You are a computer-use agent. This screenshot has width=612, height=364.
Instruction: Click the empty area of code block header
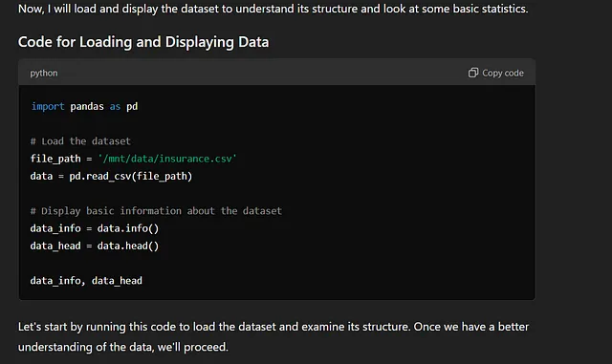click(x=261, y=73)
